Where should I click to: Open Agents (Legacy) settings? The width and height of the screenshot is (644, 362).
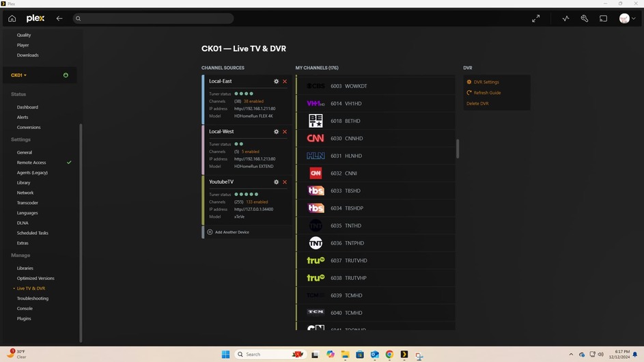[32, 173]
